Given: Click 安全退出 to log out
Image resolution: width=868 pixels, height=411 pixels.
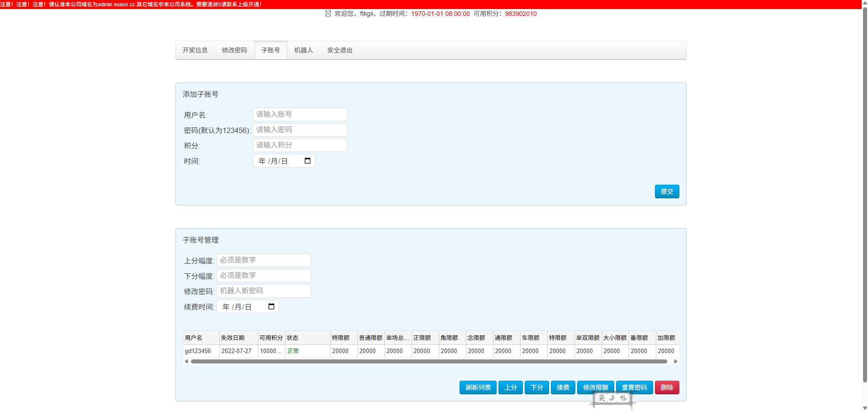Looking at the screenshot, I should pos(340,50).
